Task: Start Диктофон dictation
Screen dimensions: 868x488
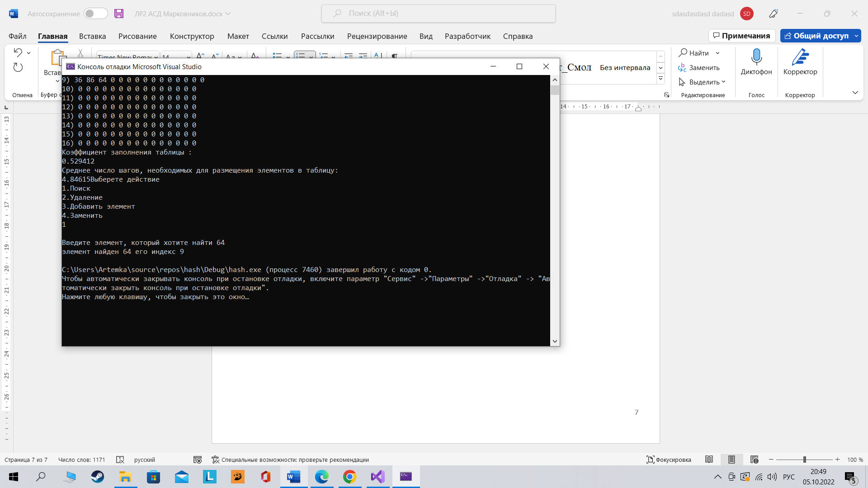Action: [x=756, y=62]
